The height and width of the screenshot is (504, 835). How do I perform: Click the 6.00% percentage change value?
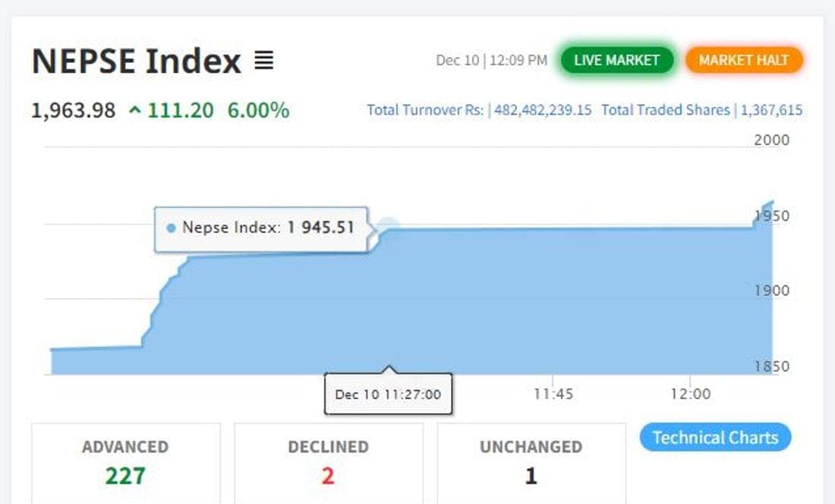258,110
